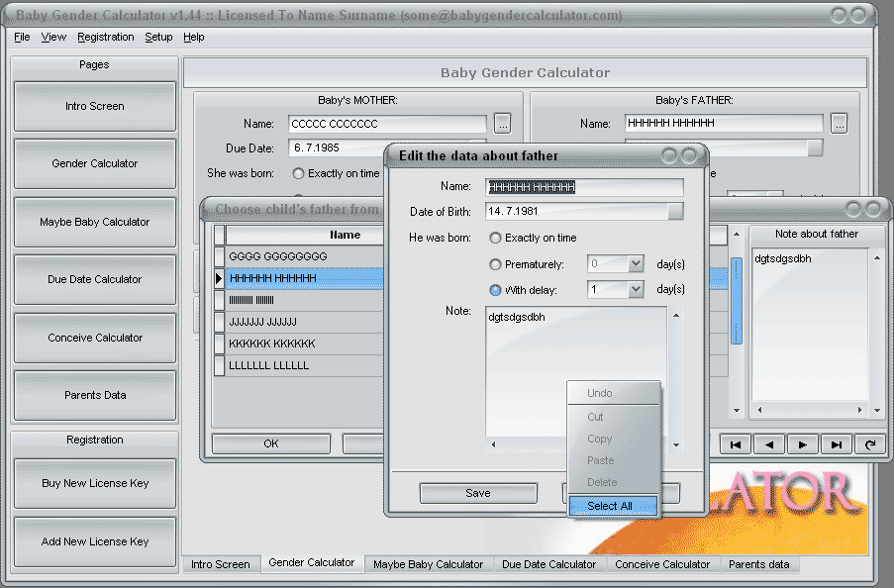This screenshot has width=894, height=588.
Task: Click the refresh records button
Action: click(869, 444)
